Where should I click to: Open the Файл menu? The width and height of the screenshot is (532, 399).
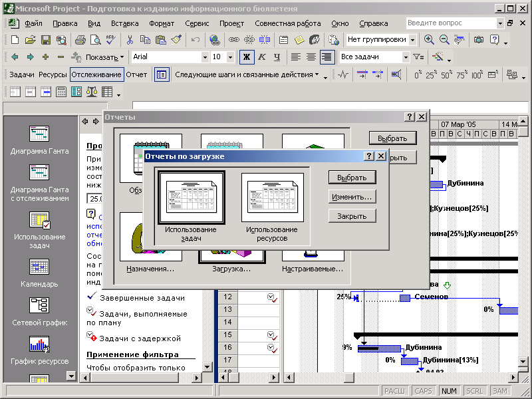tap(33, 23)
